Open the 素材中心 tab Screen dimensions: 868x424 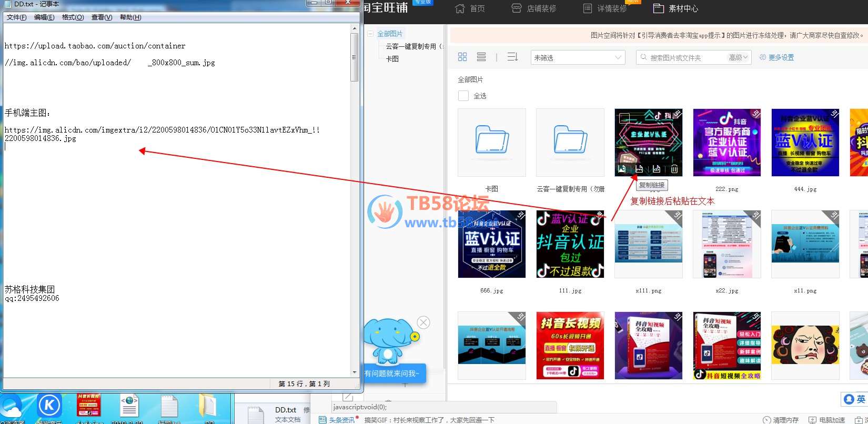(x=676, y=8)
